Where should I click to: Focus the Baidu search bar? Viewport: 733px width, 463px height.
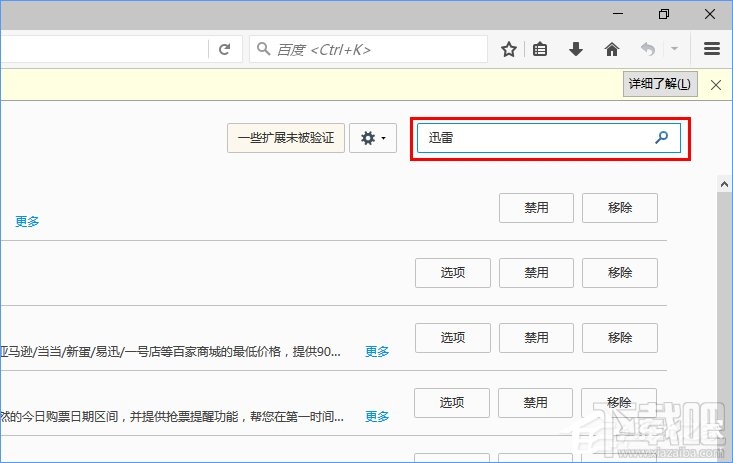(x=368, y=49)
